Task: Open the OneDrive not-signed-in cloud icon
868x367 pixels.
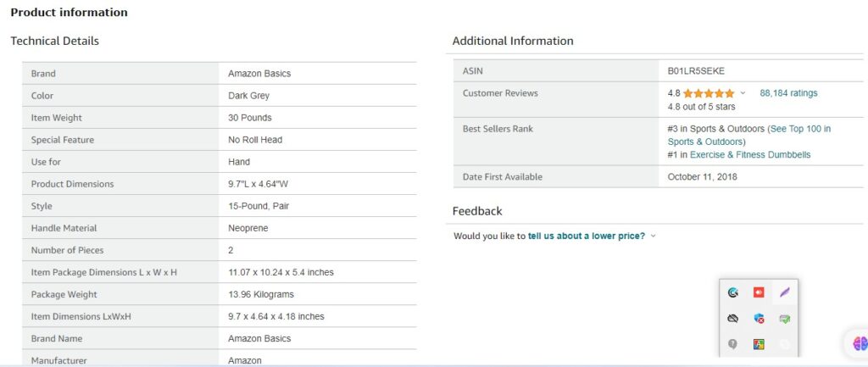Action: [733, 319]
